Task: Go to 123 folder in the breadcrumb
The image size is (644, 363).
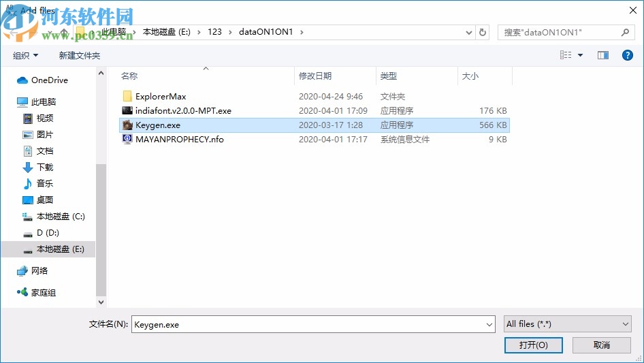Action: coord(214,32)
